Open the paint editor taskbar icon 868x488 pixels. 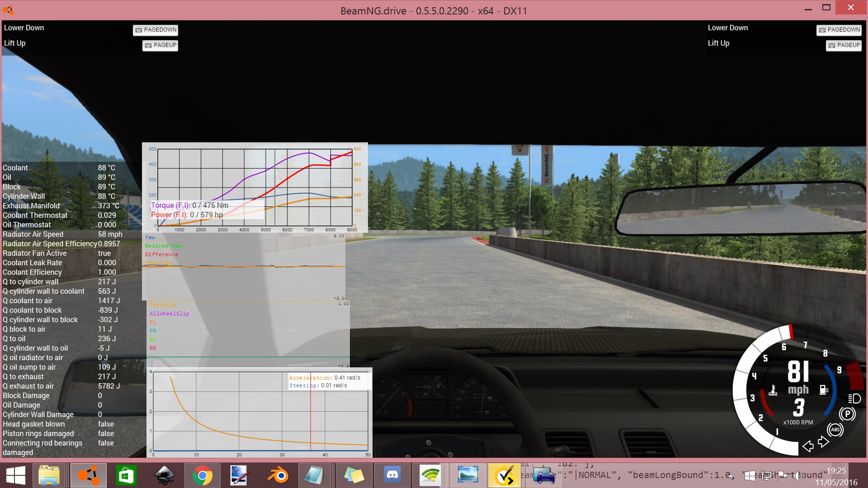coord(239,476)
